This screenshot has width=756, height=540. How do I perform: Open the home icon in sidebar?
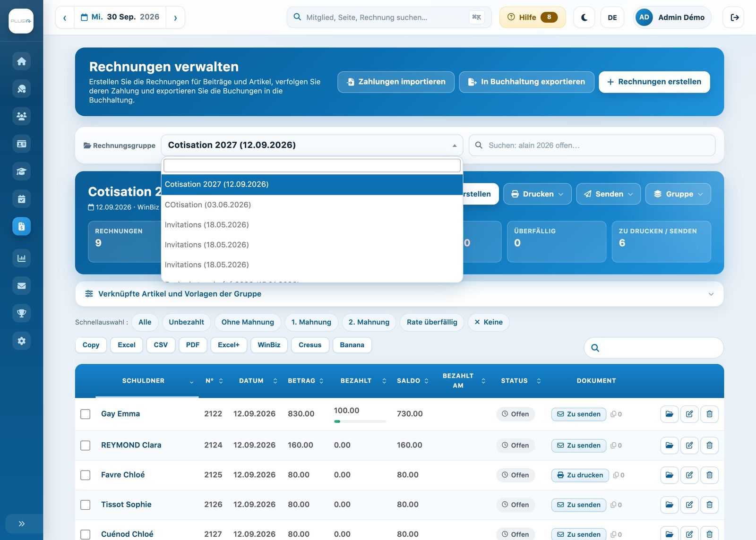pos(21,61)
